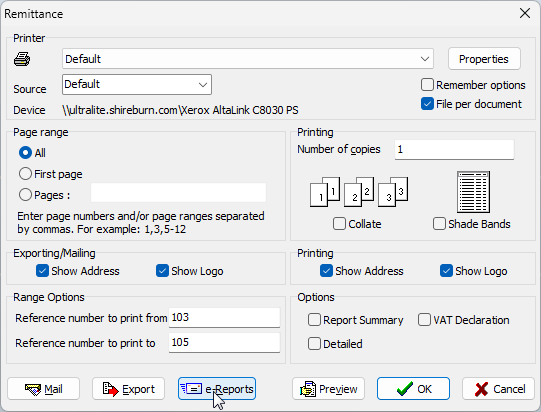Image resolution: width=541 pixels, height=412 pixels.
Task: Click the printer icon in Printer section
Action: pos(22,59)
